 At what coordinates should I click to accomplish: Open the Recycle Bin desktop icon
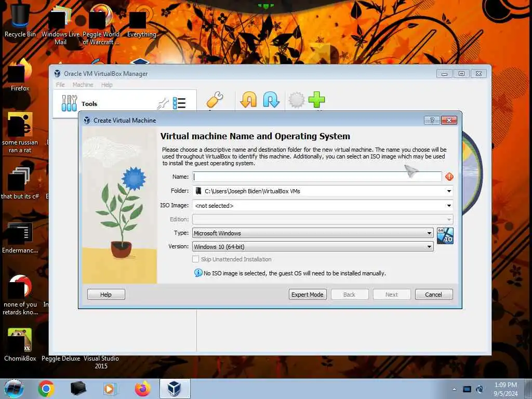(20, 19)
